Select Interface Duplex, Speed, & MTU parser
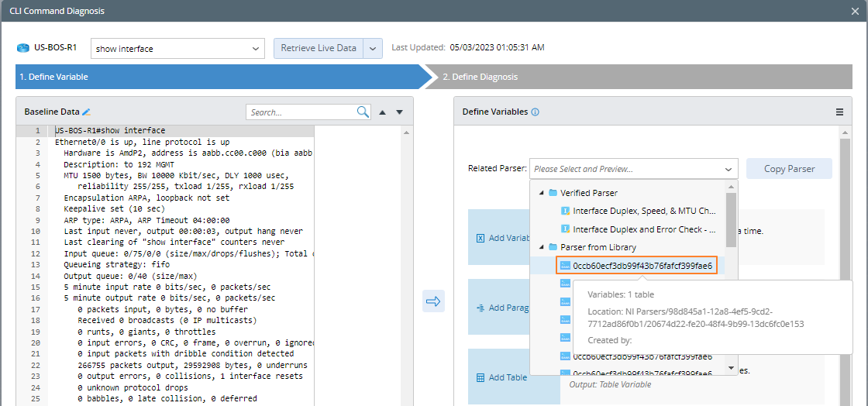This screenshot has width=868, height=406. pyautogui.click(x=644, y=211)
